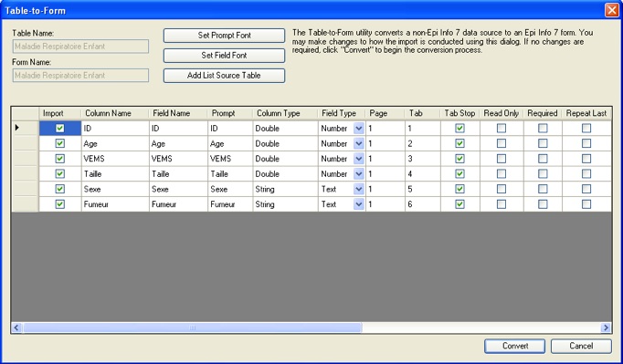The height and width of the screenshot is (364, 623).
Task: Close the Table-to-Form window
Action: pos(612,10)
